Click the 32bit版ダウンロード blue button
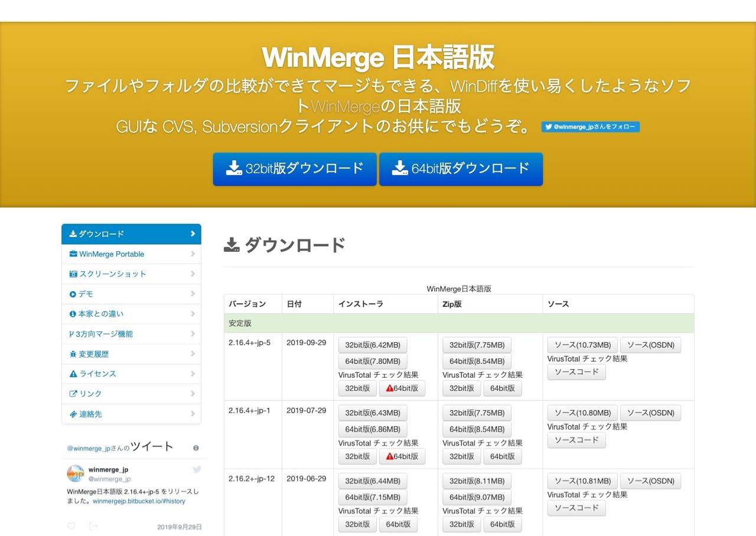This screenshot has width=756, height=536. pos(295,169)
